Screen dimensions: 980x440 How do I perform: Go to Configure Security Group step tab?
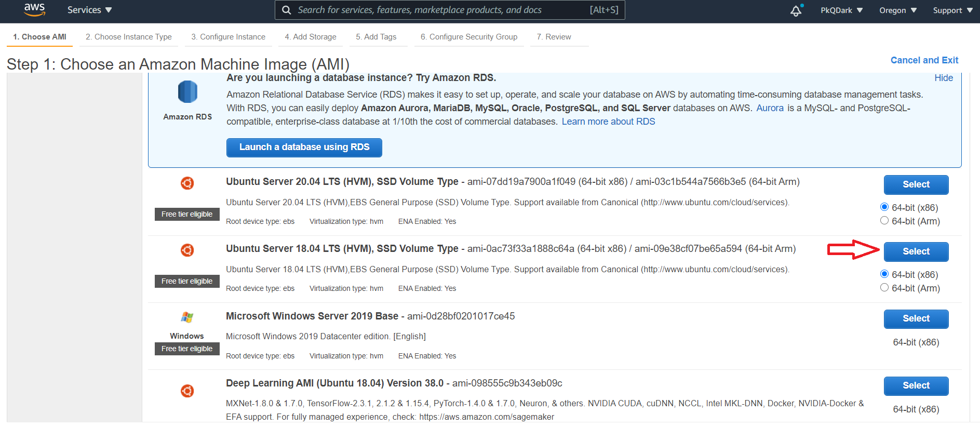point(469,37)
